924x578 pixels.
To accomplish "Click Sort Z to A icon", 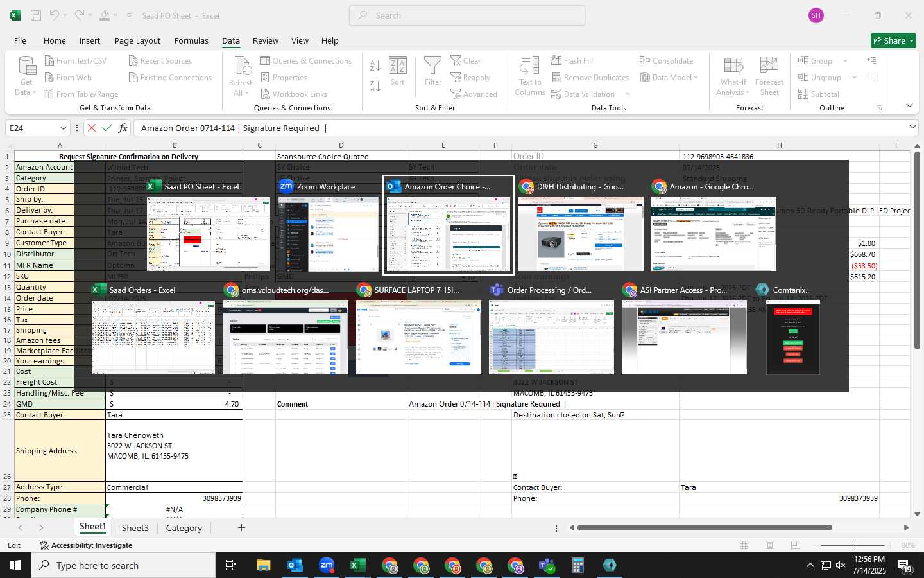I will click(x=375, y=85).
